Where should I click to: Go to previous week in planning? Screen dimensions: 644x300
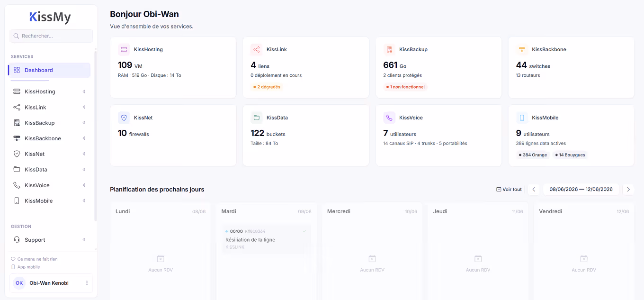pos(534,189)
